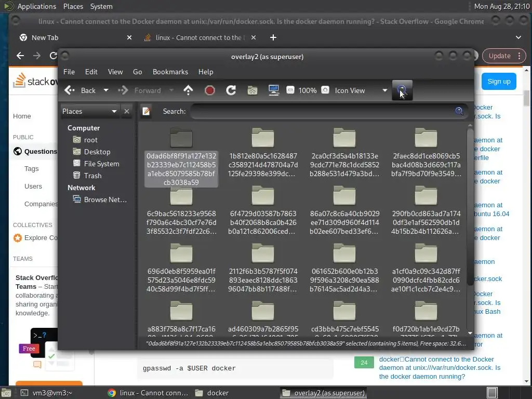Select folder 86a07c8c6a40cb9029...
This screenshot has width=532, height=399.
pyautogui.click(x=344, y=211)
